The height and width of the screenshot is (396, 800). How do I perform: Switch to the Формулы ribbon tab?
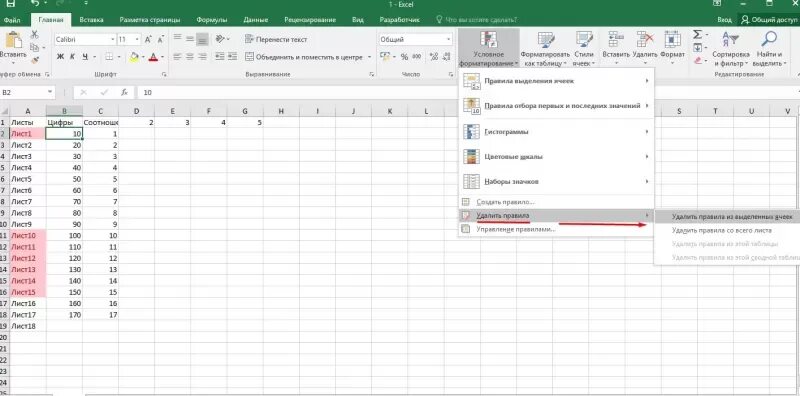[212, 20]
